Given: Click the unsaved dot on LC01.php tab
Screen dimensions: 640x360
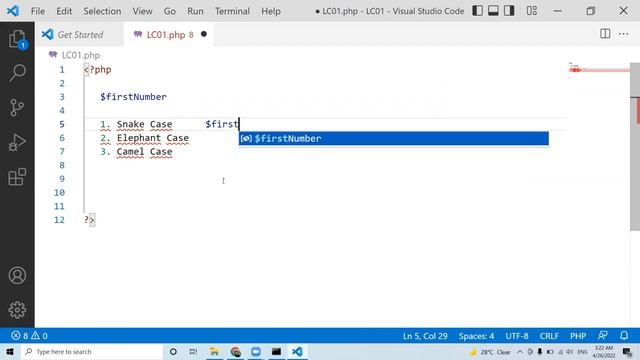Looking at the screenshot, I should (x=204, y=34).
